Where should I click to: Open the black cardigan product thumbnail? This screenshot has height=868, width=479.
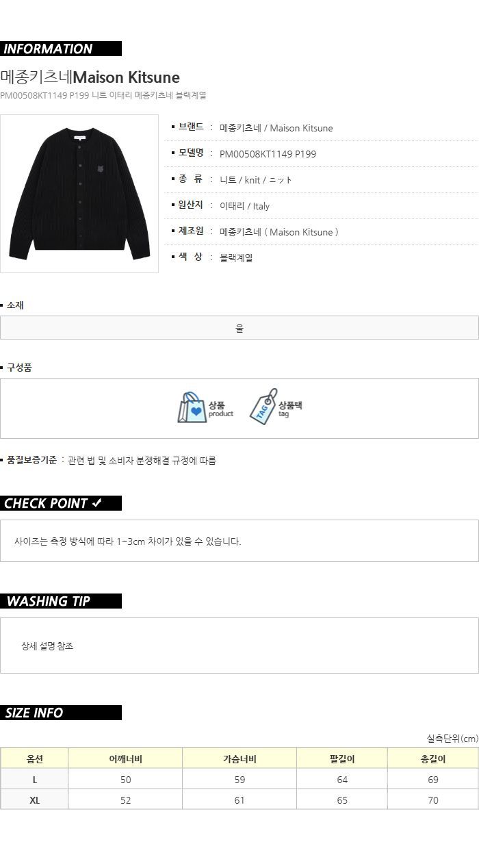coord(79,194)
